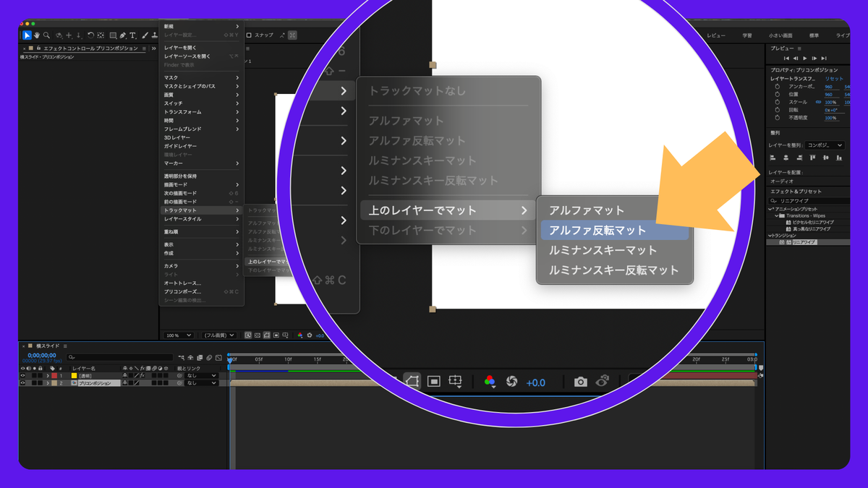Collapse the アニメーションプリセット tree group
The width and height of the screenshot is (868, 488).
tap(770, 209)
